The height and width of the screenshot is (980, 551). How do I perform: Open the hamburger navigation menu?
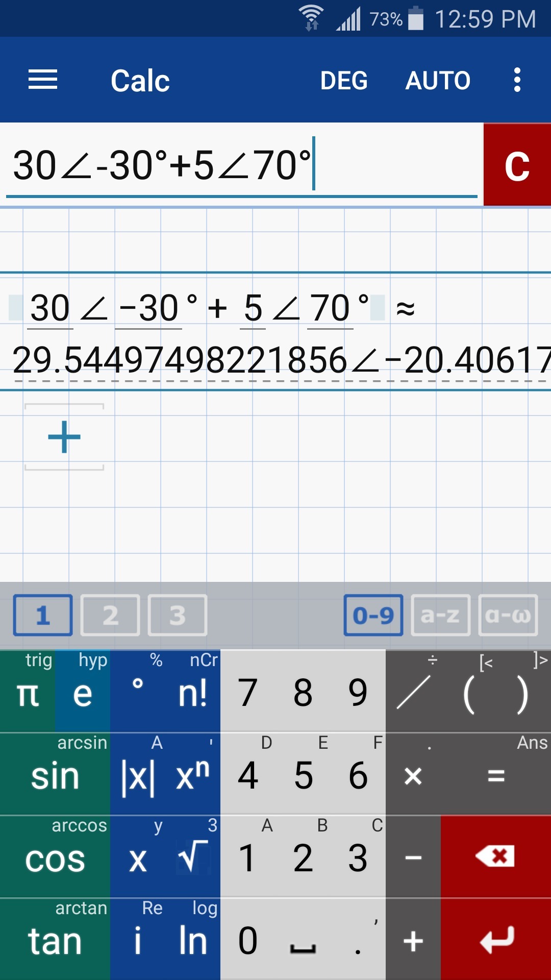tap(43, 80)
